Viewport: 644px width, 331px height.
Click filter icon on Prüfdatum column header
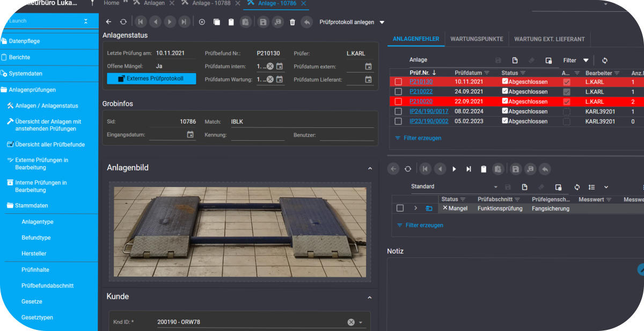(487, 73)
